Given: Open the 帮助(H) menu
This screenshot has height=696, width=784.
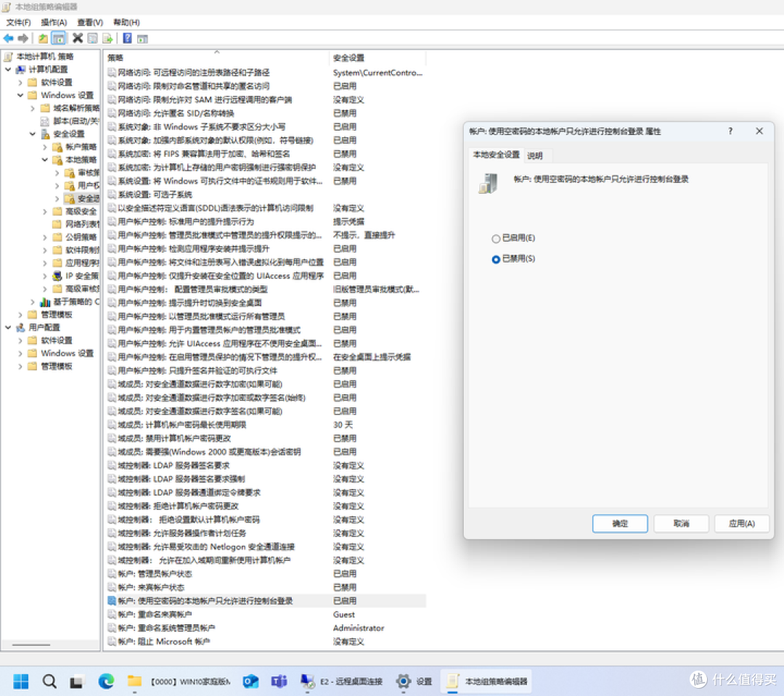Looking at the screenshot, I should click(126, 22).
